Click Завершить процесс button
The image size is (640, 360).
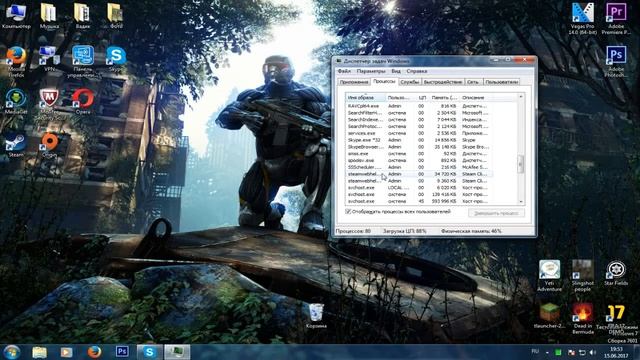click(496, 213)
